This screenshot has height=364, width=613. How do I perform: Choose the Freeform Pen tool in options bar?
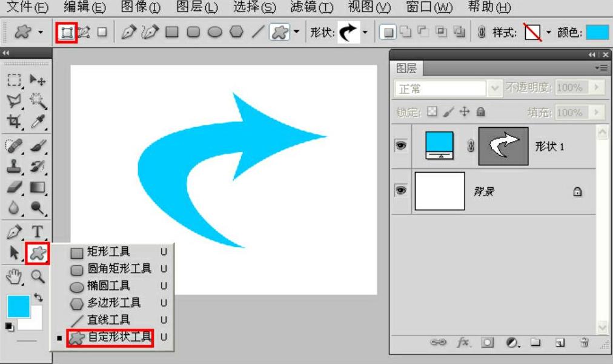pos(150,32)
